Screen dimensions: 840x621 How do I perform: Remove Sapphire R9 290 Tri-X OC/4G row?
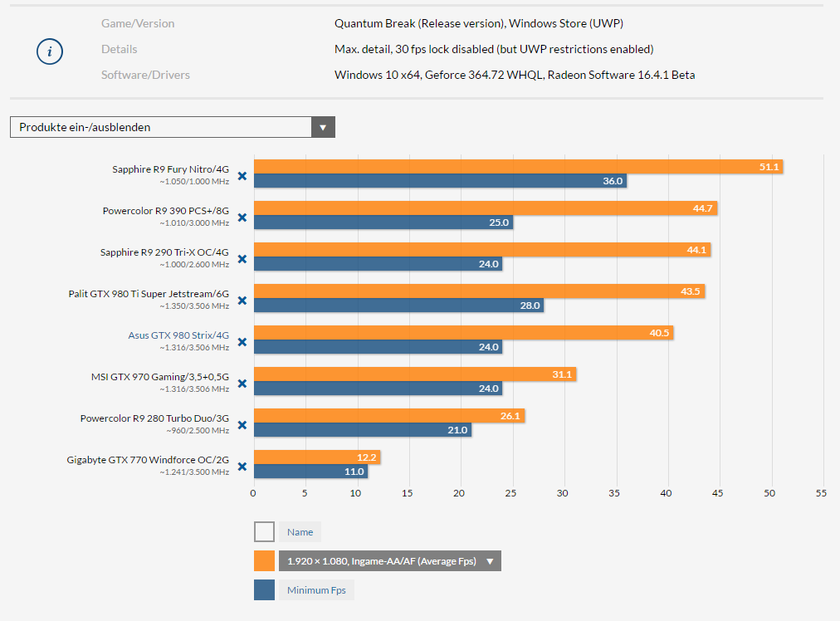pyautogui.click(x=242, y=259)
